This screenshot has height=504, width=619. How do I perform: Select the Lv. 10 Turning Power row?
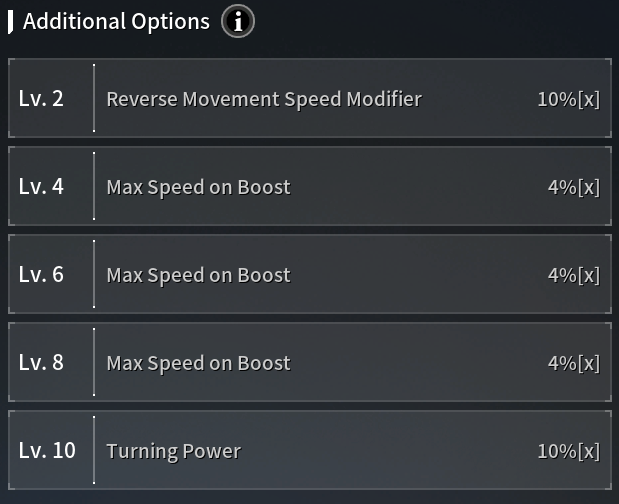click(310, 450)
